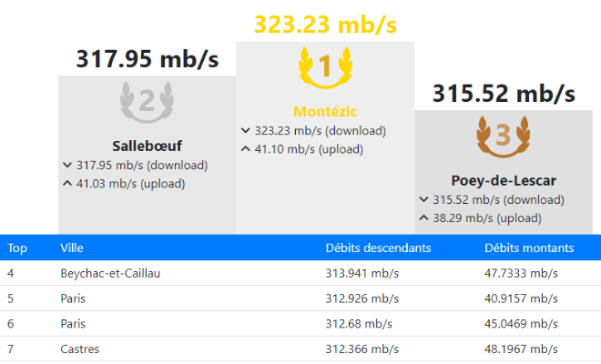Image resolution: width=601 pixels, height=364 pixels.
Task: Click Montézic download chevron icon
Action: pyautogui.click(x=246, y=131)
